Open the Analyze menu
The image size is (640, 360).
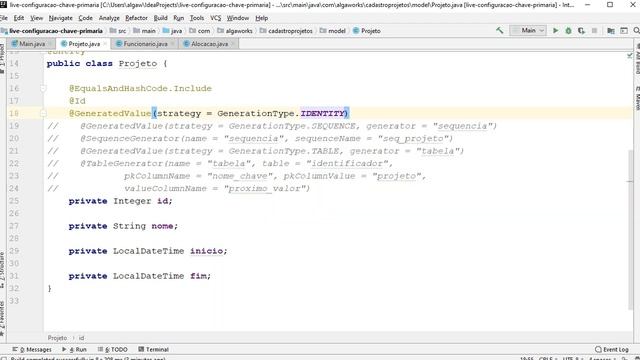click(109, 18)
